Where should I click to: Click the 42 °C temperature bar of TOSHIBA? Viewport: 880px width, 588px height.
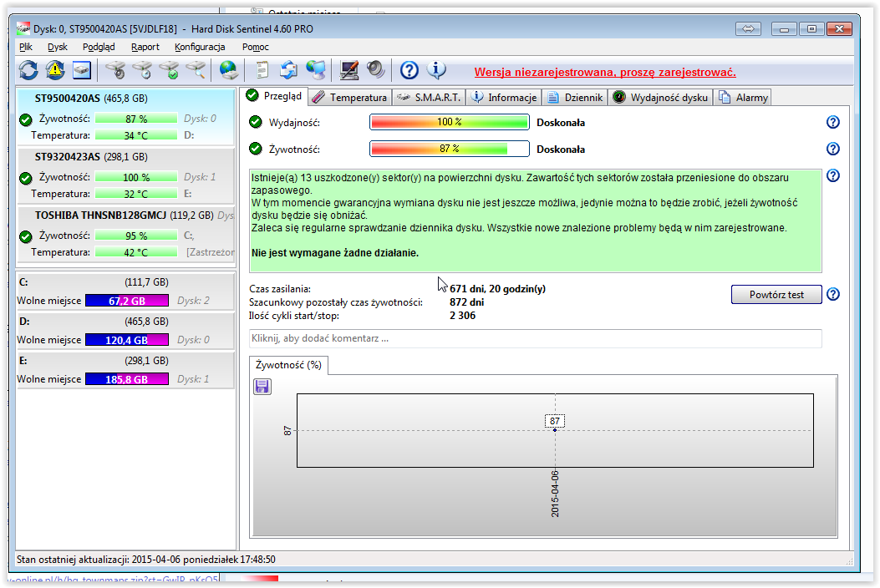(136, 252)
